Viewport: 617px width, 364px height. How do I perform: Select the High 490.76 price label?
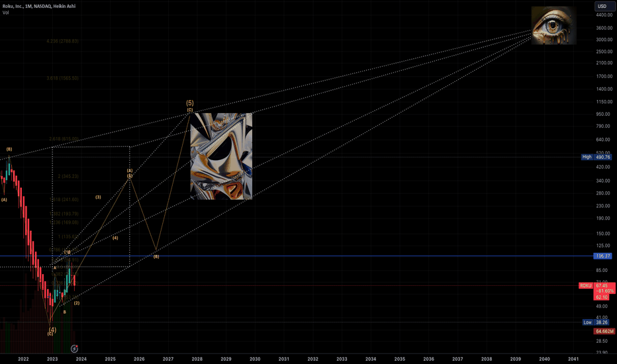click(596, 157)
